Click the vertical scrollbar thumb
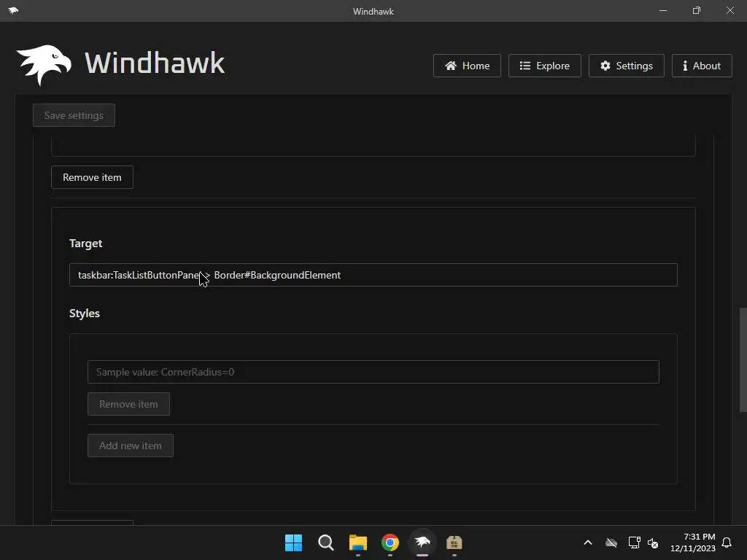 click(743, 360)
